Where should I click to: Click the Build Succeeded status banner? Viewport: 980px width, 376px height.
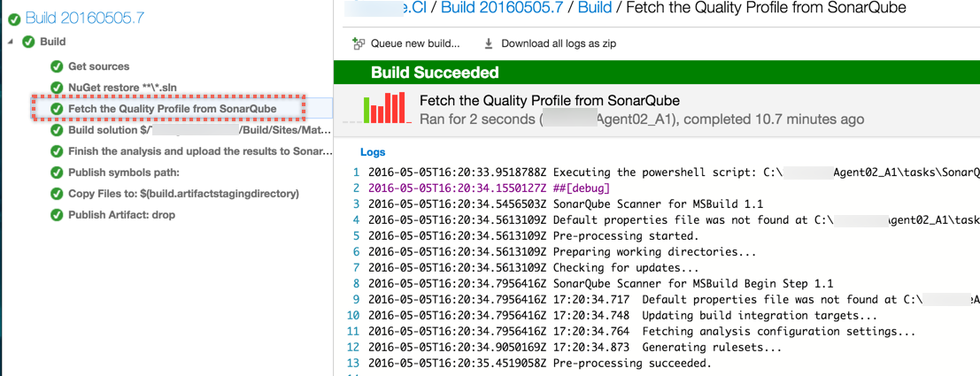(657, 73)
